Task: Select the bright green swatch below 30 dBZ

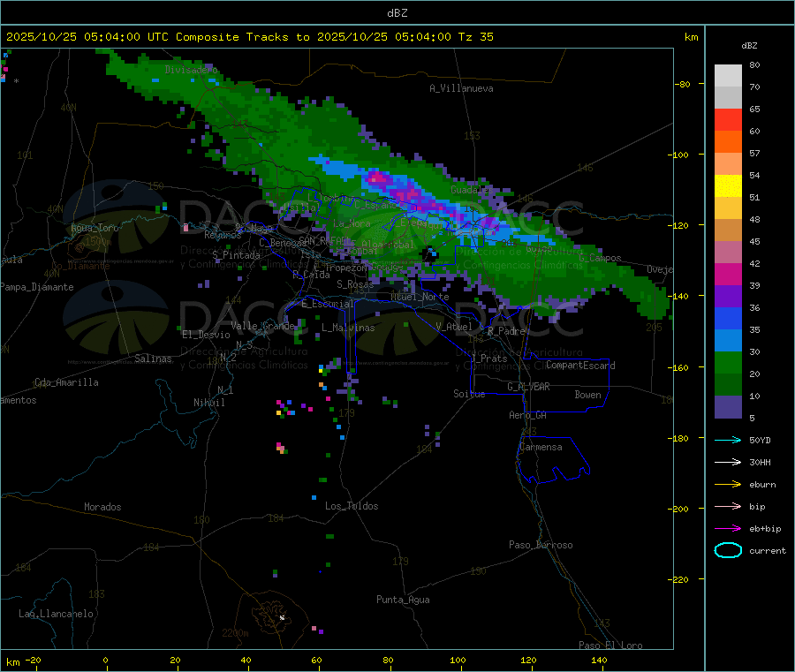Action: tap(728, 362)
